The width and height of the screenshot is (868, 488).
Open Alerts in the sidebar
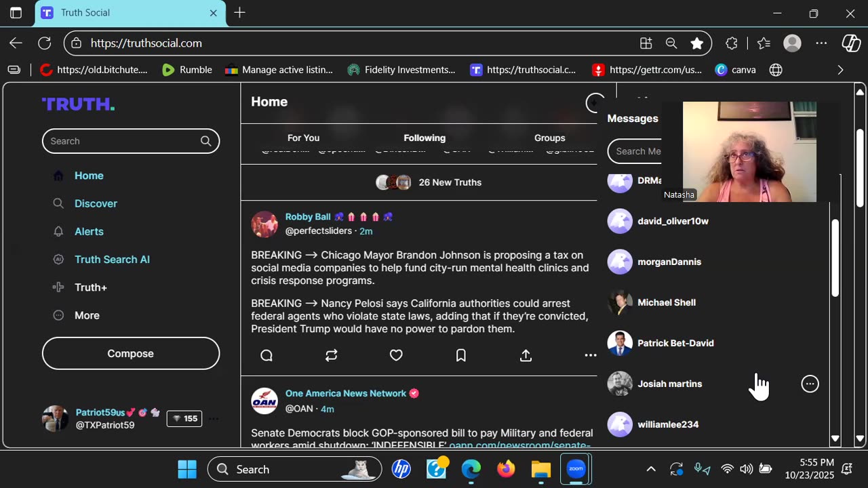tap(89, 231)
